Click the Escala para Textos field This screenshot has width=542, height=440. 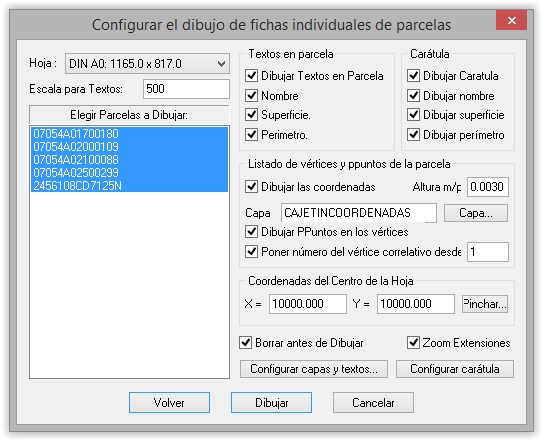[x=186, y=89]
